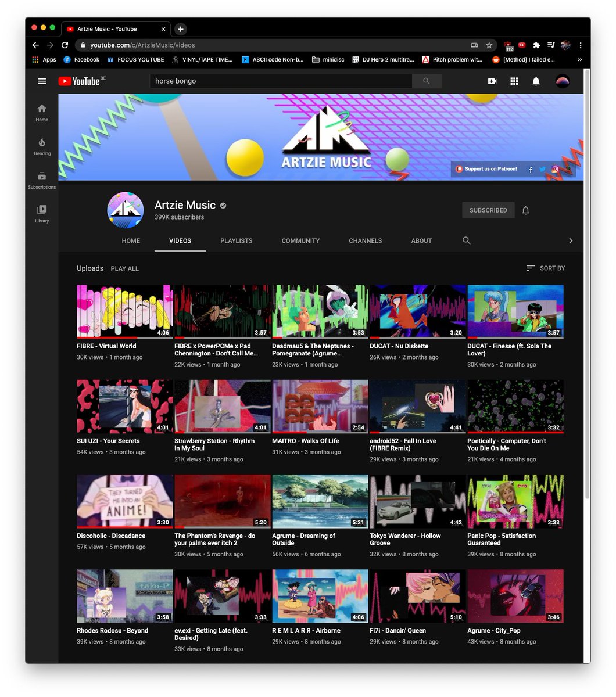Open Home in the left sidebar
616x697 pixels.
click(x=42, y=113)
